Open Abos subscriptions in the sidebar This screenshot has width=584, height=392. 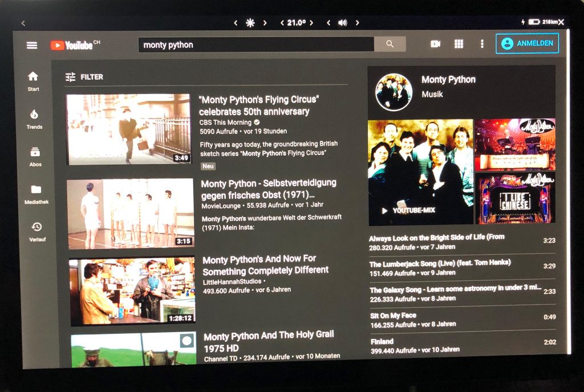(x=35, y=157)
